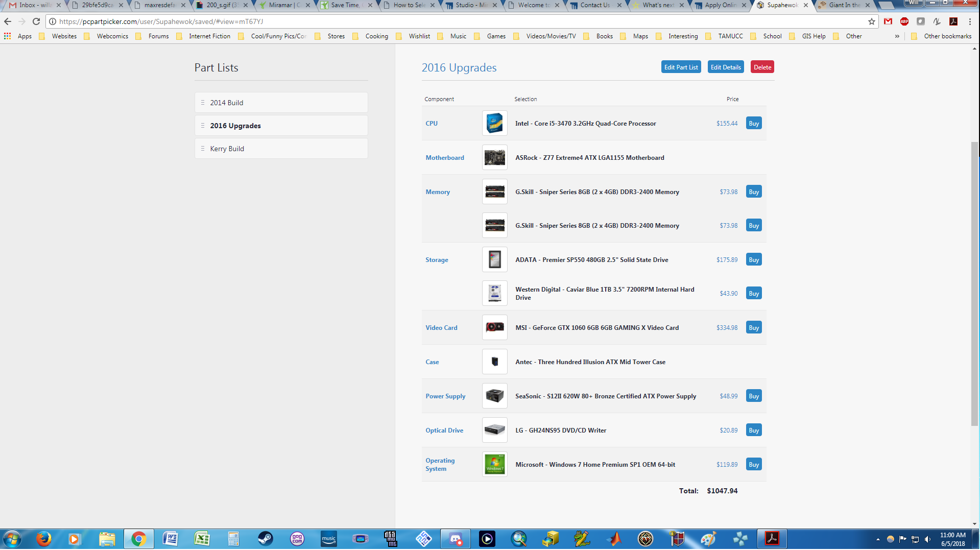This screenshot has height=550, width=980.
Task: Switch to the Giant In the tab
Action: click(x=844, y=5)
